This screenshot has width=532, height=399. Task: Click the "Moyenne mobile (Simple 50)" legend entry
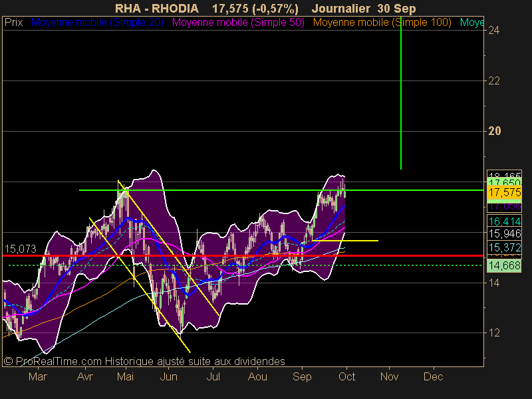click(x=238, y=23)
